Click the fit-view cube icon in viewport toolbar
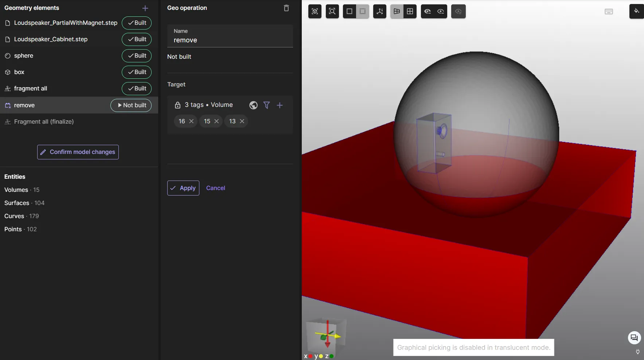 pos(315,11)
